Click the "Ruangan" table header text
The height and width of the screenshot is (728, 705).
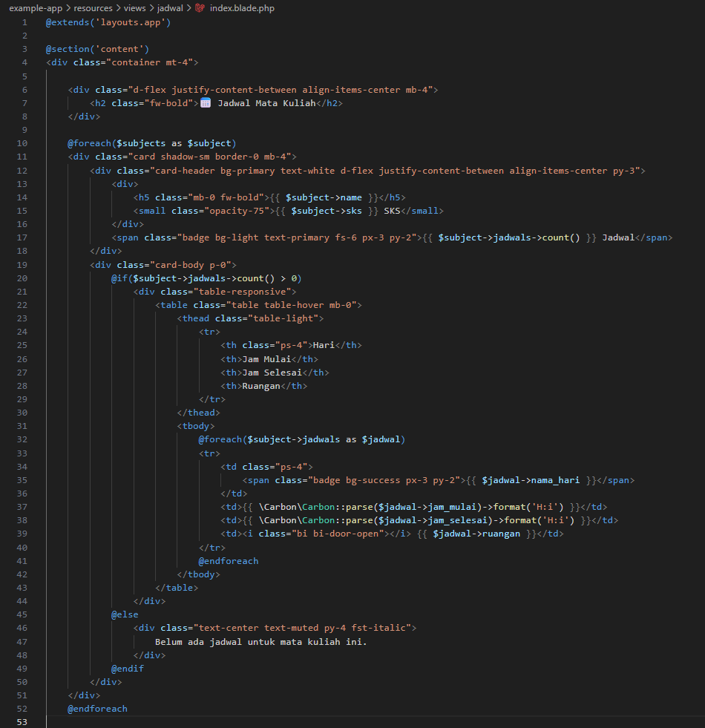(x=261, y=387)
